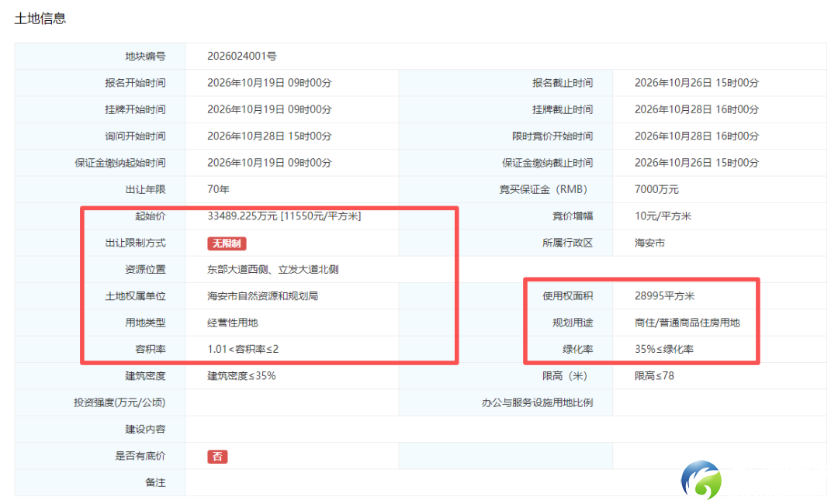Image resolution: width=838 pixels, height=504 pixels.
Task: Select the 挂牌截止时间 label
Action: pos(563,109)
